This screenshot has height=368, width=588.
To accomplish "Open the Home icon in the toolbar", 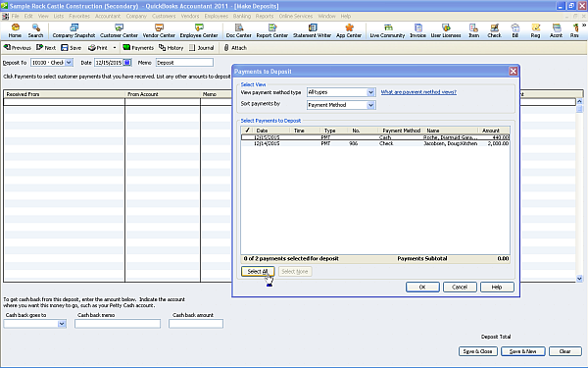I will click(x=15, y=30).
